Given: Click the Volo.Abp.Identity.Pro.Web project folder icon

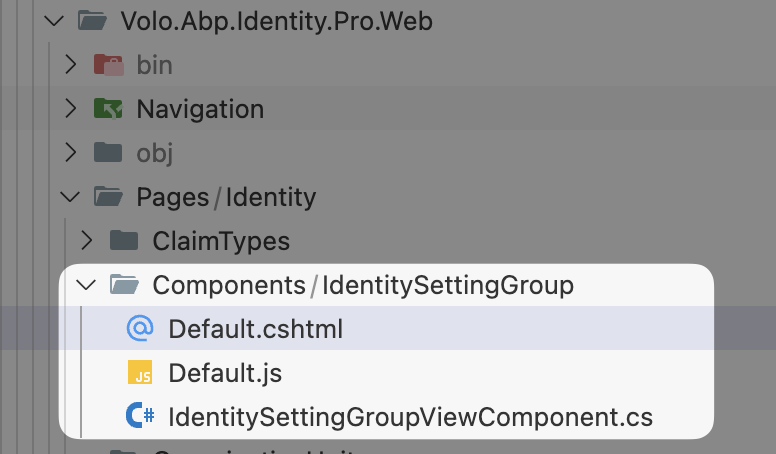Looking at the screenshot, I should 92,21.
